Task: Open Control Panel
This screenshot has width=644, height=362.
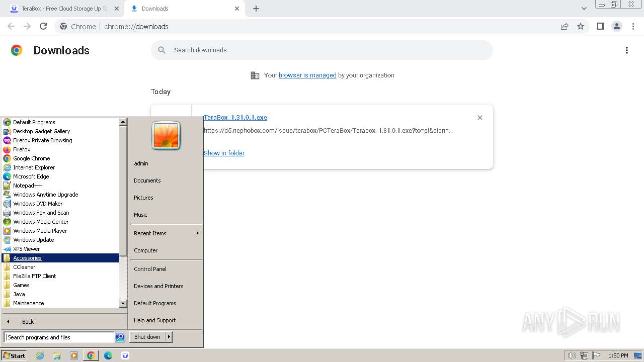Action: click(x=166, y=269)
